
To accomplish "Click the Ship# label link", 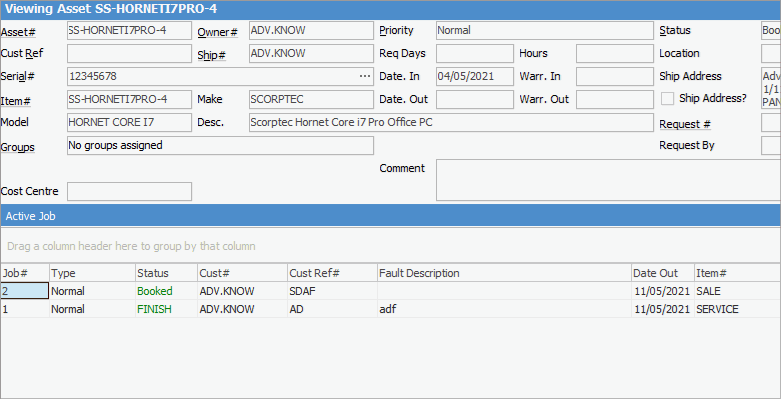I will [x=212, y=55].
